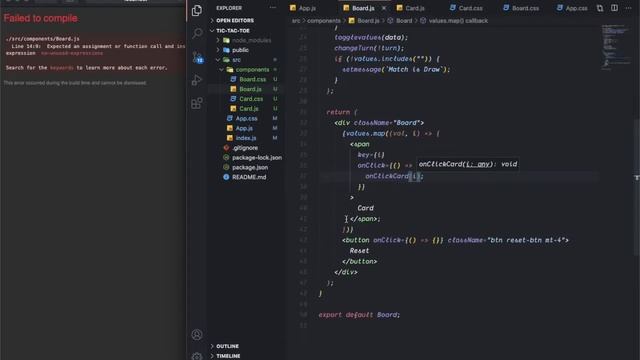Click the setmessage 'Match is Draw' line
Image resolution: width=640 pixels, height=360 pixels.
click(396, 70)
